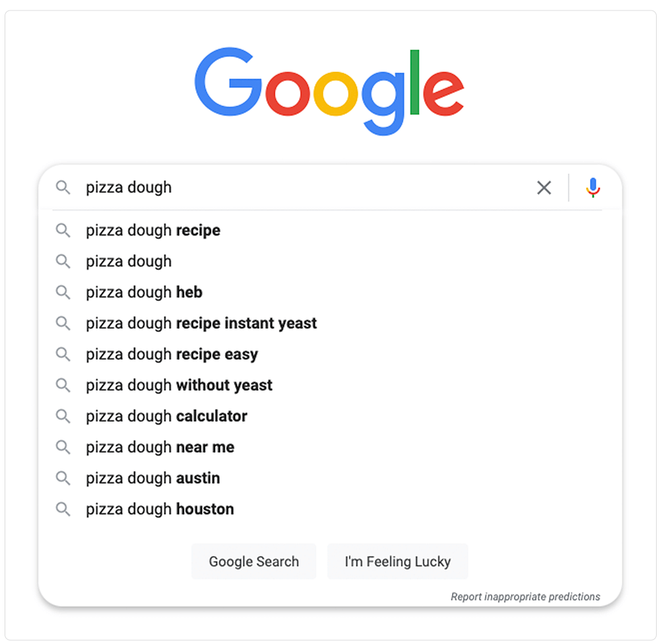Click the X to clear the search field
Image resolution: width=660 pixels, height=644 pixels.
point(544,187)
